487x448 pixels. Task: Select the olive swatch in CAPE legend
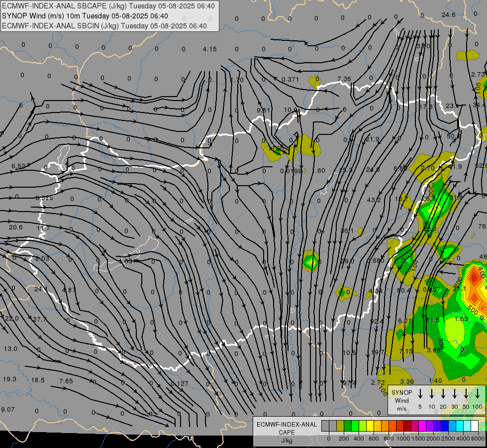pos(340,426)
